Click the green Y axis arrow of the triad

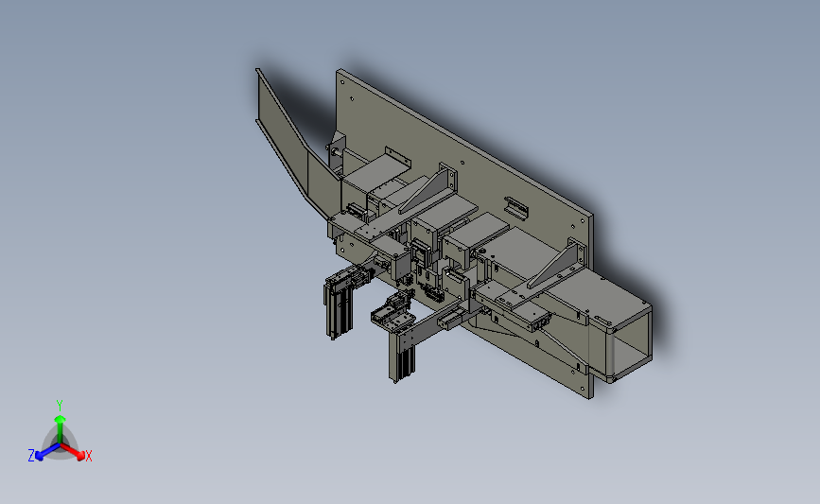61,429
